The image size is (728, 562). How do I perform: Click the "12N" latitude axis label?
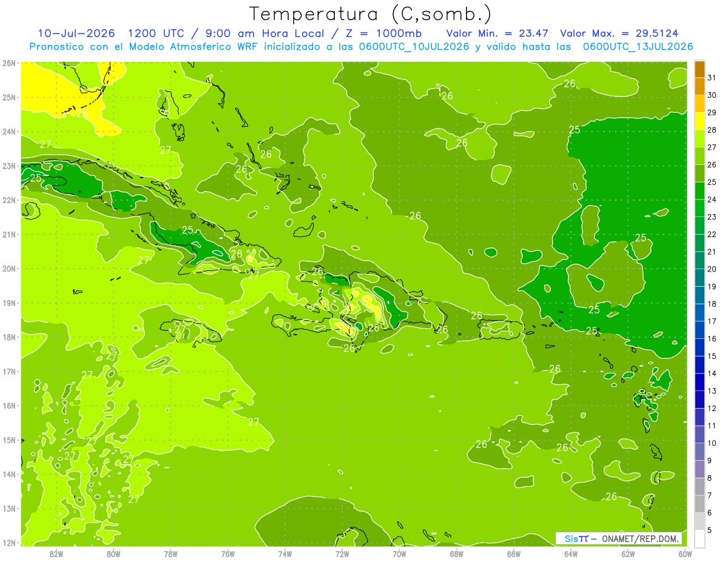(9, 543)
